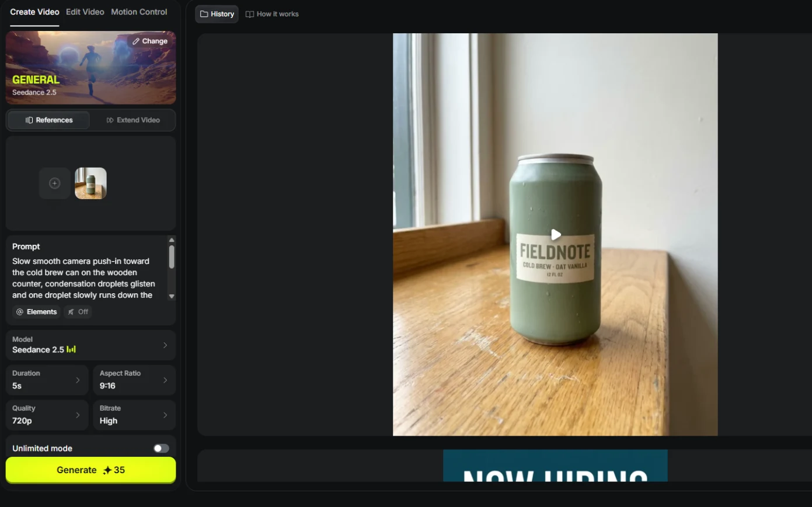Click the Change preset button
The image size is (812, 507).
click(150, 41)
